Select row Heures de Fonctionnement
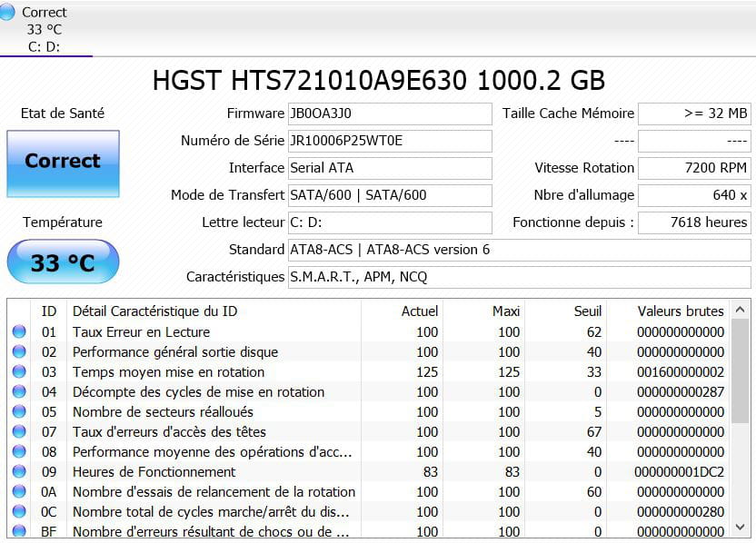The width and height of the screenshot is (756, 543). (368, 471)
